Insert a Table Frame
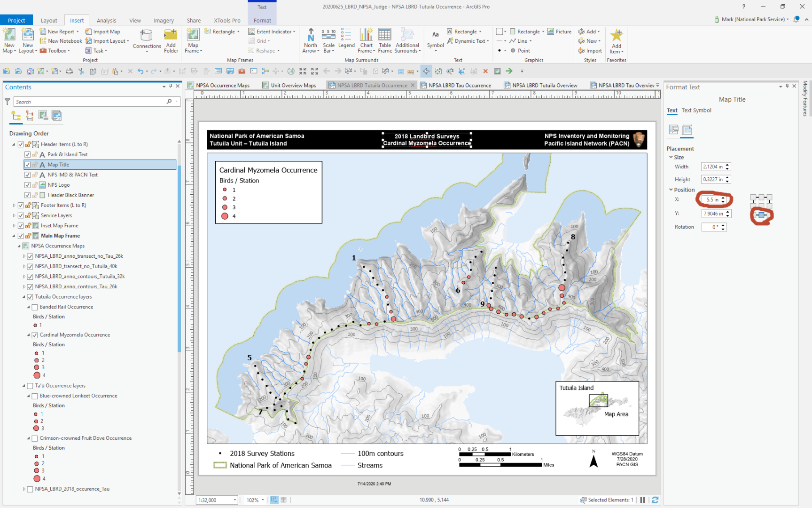 coord(385,40)
